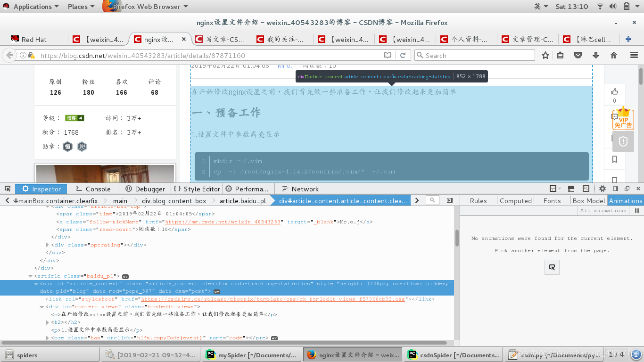Image resolution: width=644 pixels, height=362 pixels.
Task: Open the Box Model sidebar tab
Action: (589, 200)
